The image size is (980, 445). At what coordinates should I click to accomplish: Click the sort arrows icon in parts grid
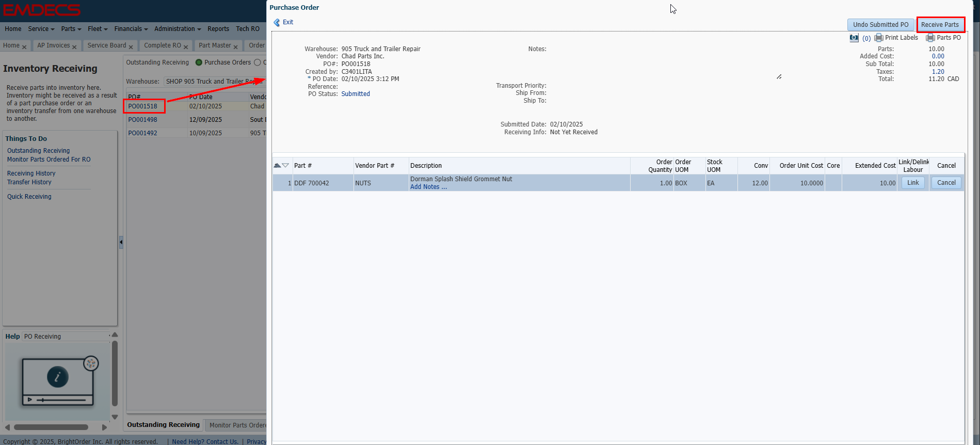281,166
